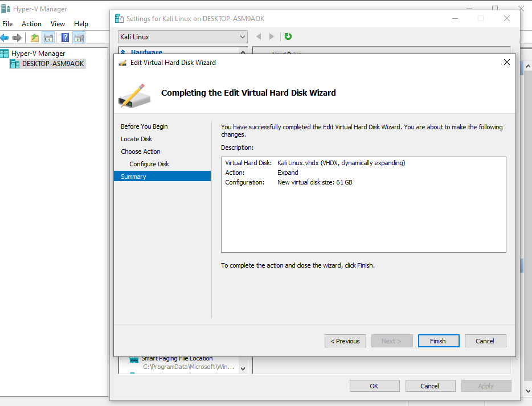Click the Back arrow in Hyper-V toolbar
The image size is (532, 406).
pyautogui.click(x=5, y=38)
